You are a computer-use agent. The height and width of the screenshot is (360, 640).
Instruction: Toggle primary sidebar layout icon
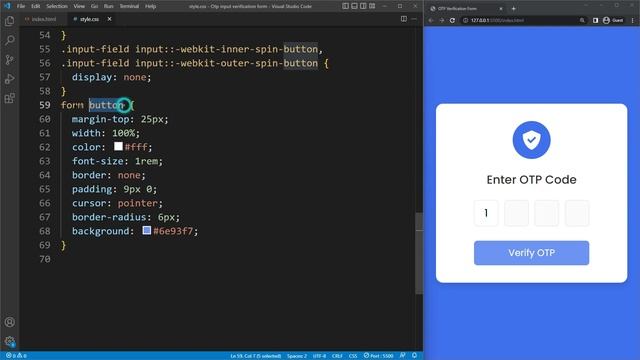(345, 6)
